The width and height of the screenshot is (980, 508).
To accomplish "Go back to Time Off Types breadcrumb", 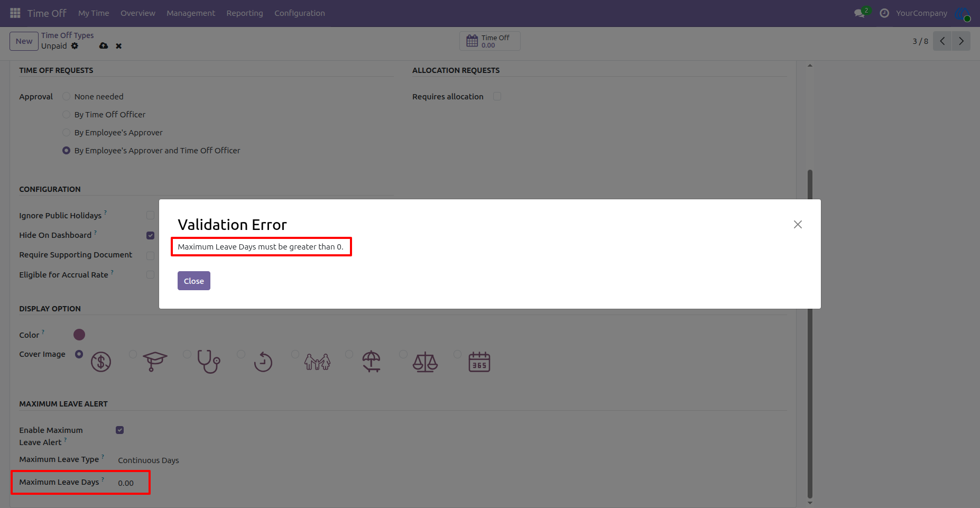I will coord(68,35).
